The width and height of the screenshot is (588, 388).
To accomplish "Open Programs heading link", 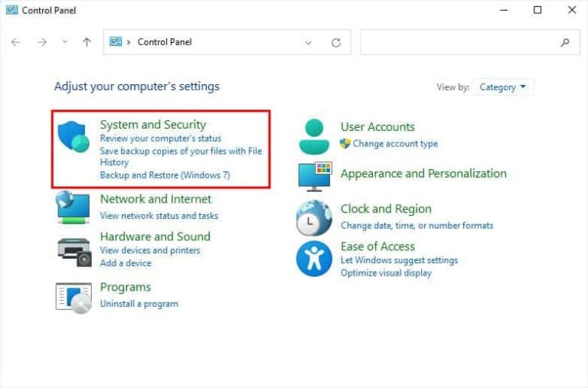I will point(126,287).
